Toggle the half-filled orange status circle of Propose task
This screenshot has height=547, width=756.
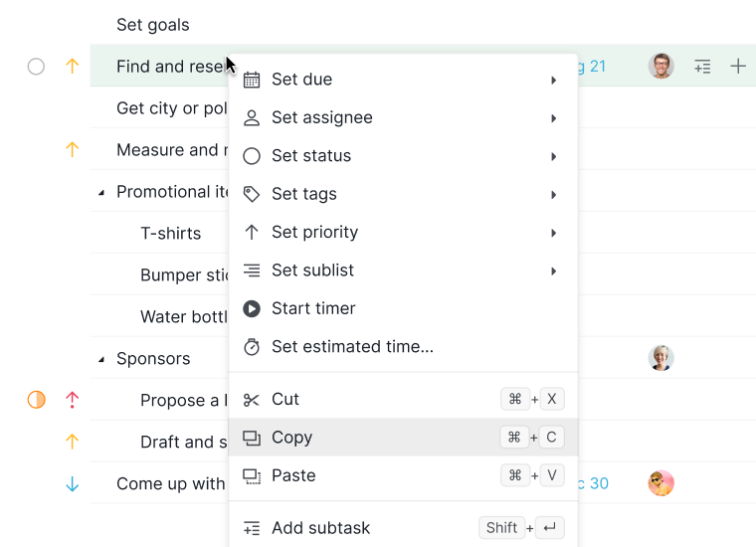pos(36,400)
